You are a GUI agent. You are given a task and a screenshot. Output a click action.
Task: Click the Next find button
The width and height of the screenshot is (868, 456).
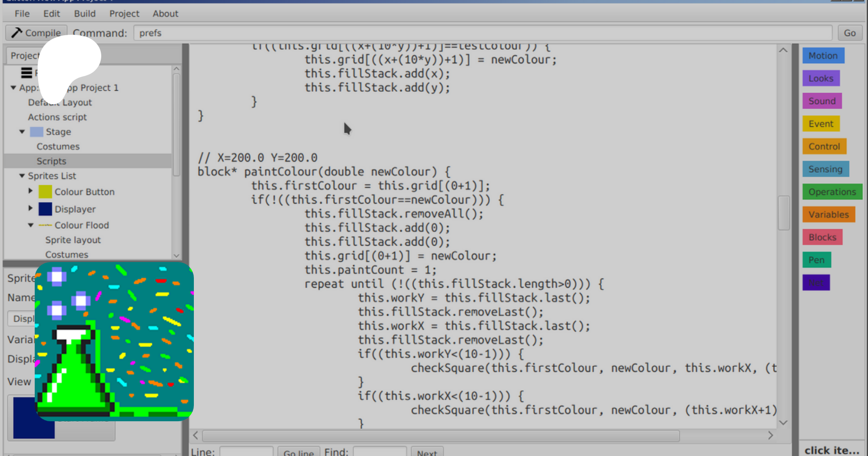tap(427, 452)
